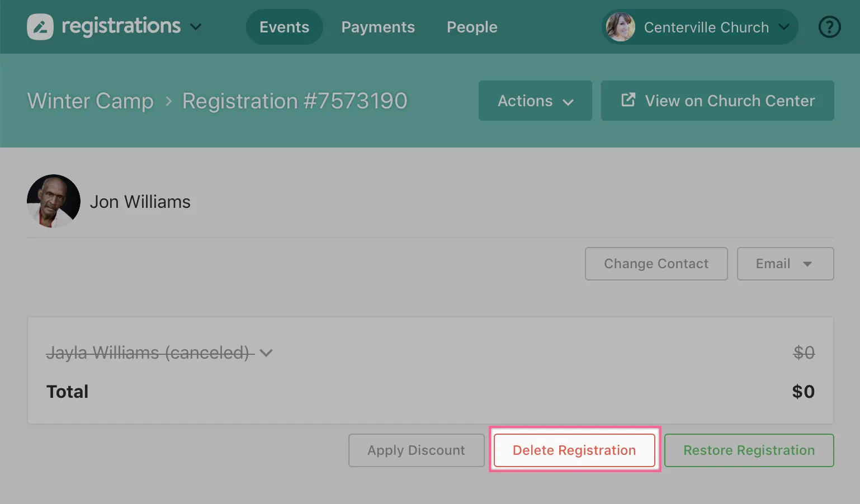The width and height of the screenshot is (860, 504).
Task: Open the help question mark icon
Action: click(829, 27)
